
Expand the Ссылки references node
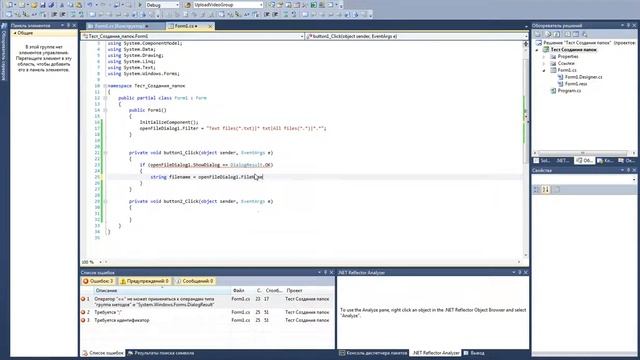click(544, 64)
